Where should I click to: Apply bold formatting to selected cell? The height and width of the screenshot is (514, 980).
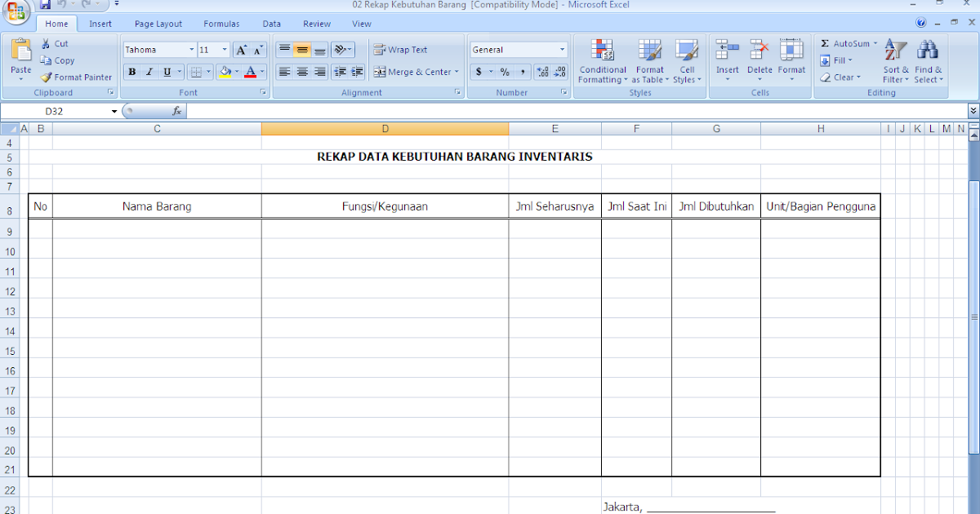tap(131, 72)
